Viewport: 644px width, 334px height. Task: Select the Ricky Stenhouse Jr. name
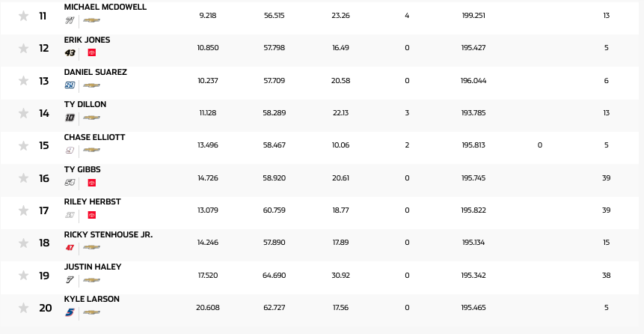(x=108, y=234)
